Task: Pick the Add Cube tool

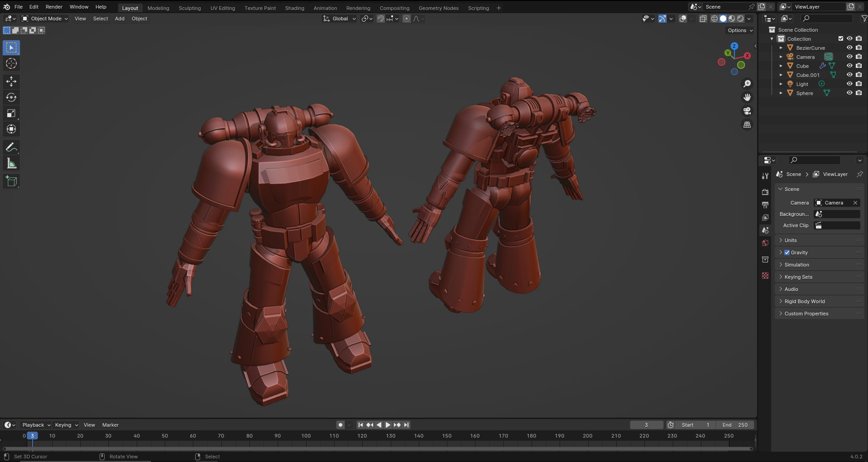Action: point(11,181)
